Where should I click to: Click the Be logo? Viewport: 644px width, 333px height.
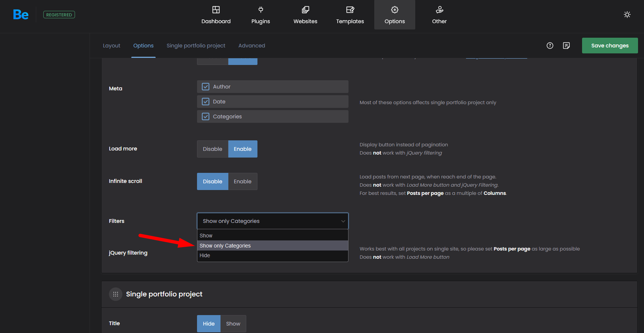click(21, 15)
